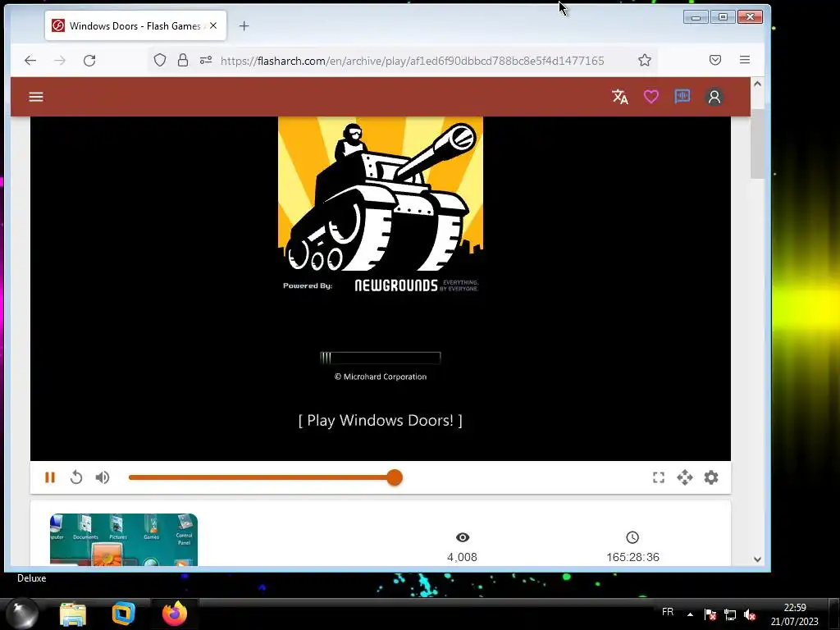Bookmark this page with the star
Screen dimensions: 840x630
pos(645,60)
